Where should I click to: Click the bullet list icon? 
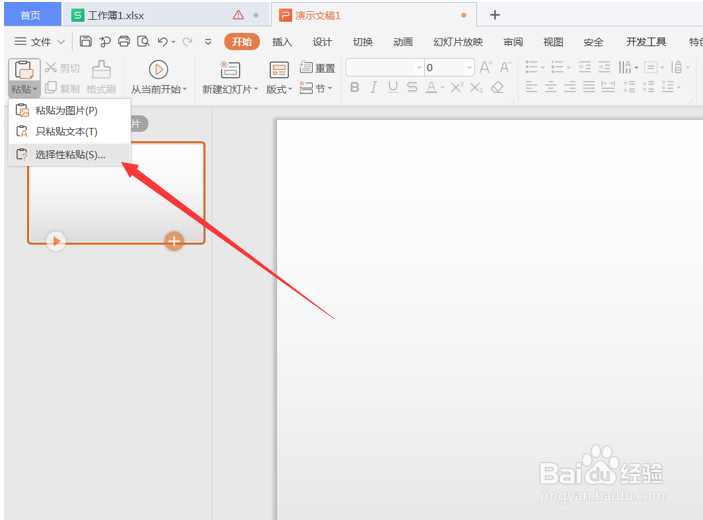coord(532,68)
